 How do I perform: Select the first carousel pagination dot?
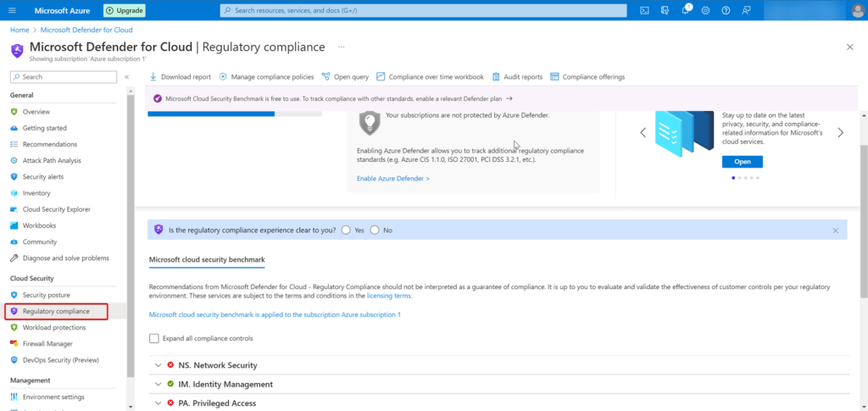coord(733,178)
